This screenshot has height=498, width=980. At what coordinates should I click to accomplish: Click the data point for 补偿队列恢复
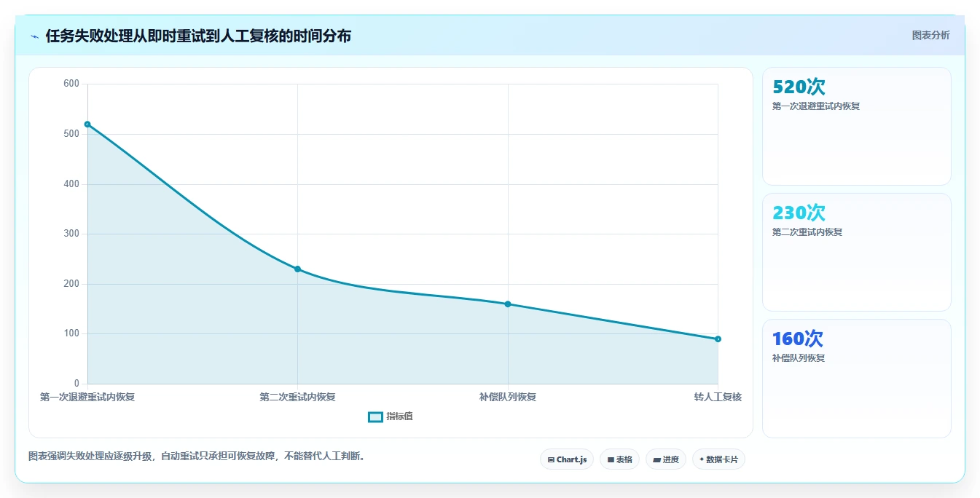[508, 304]
